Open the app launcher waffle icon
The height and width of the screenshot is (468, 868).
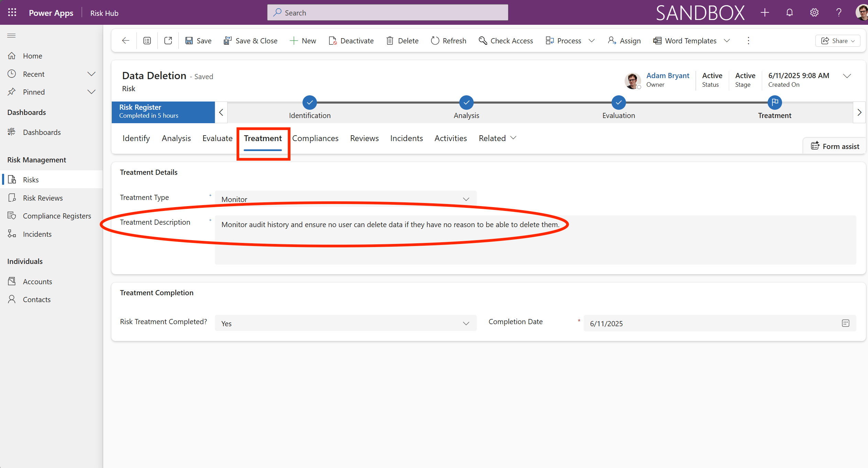[x=12, y=13]
